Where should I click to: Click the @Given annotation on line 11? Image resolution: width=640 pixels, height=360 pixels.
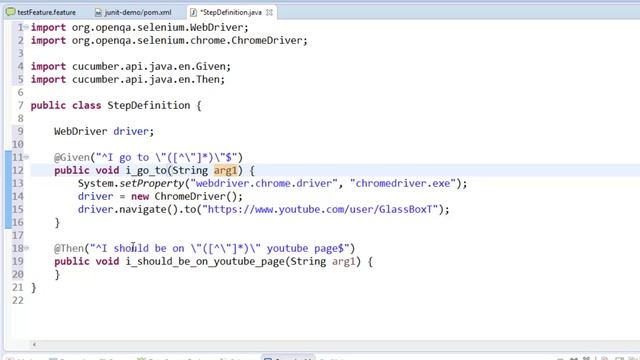point(71,157)
